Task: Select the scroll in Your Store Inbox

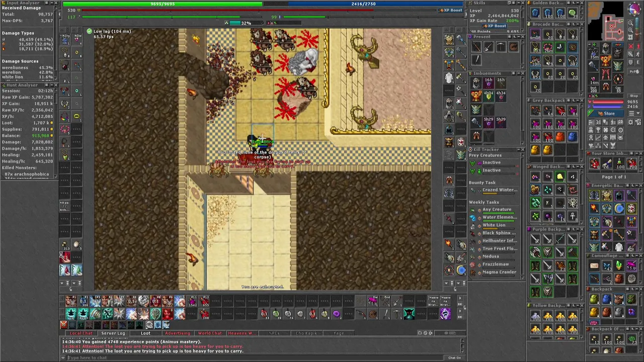Action: pyautogui.click(x=607, y=164)
